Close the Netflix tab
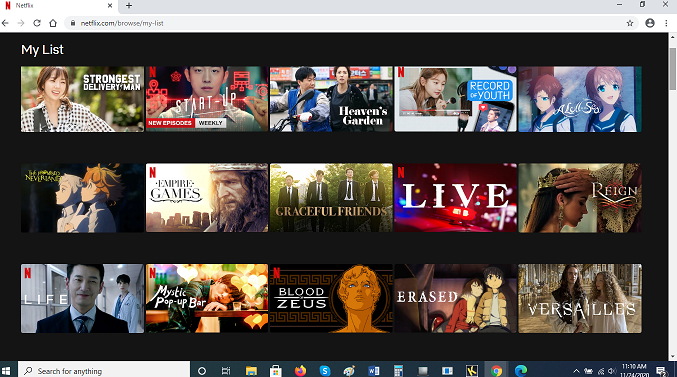This screenshot has width=677, height=377. 110,6
